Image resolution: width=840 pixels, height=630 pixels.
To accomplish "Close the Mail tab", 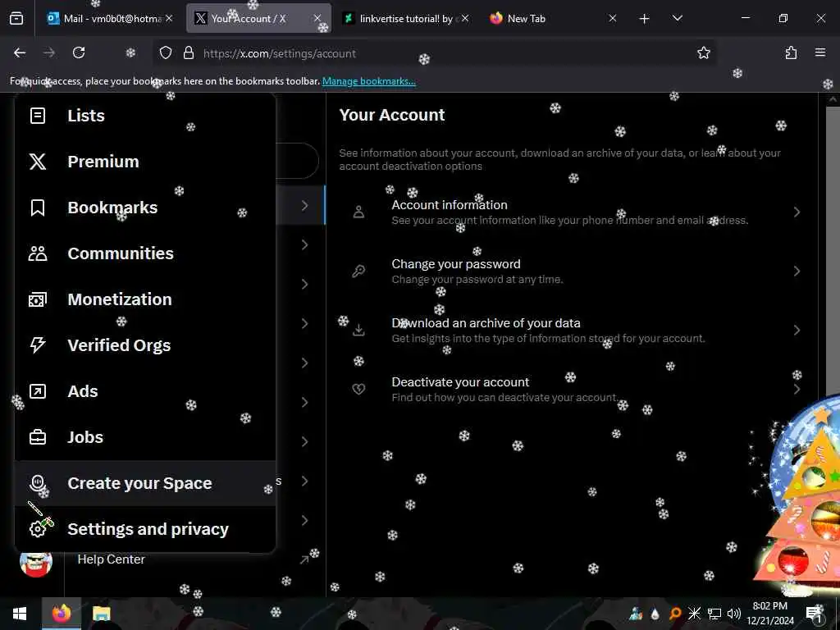I will pos(169,18).
